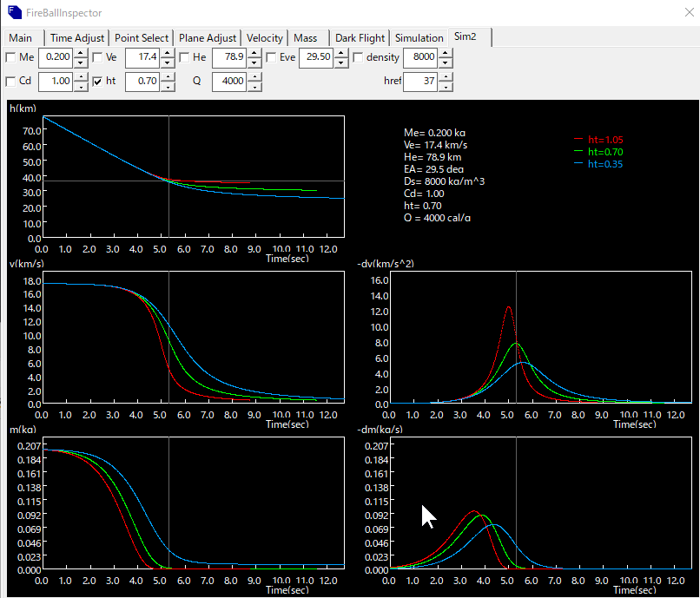Uncheck the ht checkbox
Image resolution: width=700 pixels, height=598 pixels.
[97, 82]
